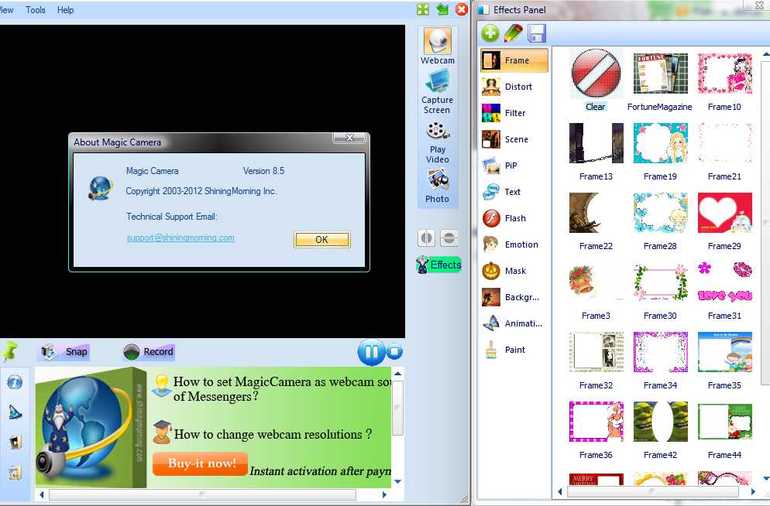Click right arrow of help pane horizontal scrollbar
The image size is (770, 506).
click(x=384, y=495)
